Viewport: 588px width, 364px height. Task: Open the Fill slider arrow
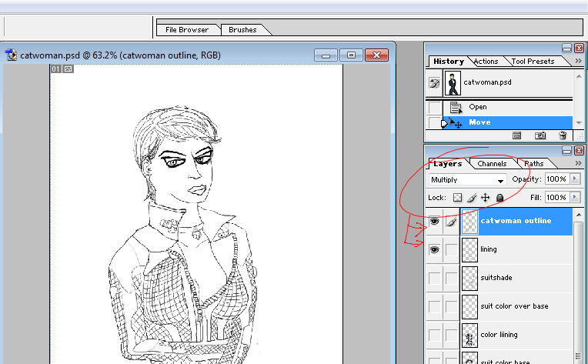pyautogui.click(x=573, y=198)
